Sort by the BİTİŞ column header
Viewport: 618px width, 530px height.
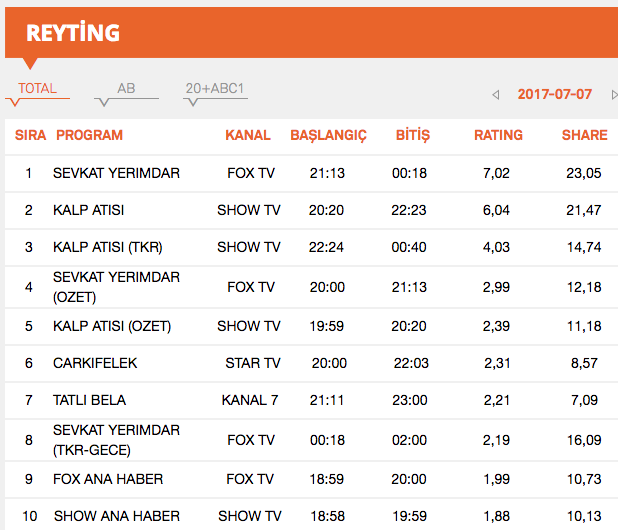[x=413, y=135]
